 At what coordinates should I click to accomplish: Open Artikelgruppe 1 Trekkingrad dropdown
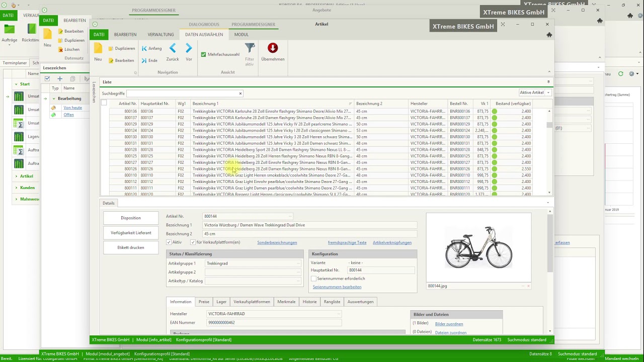coord(298,263)
